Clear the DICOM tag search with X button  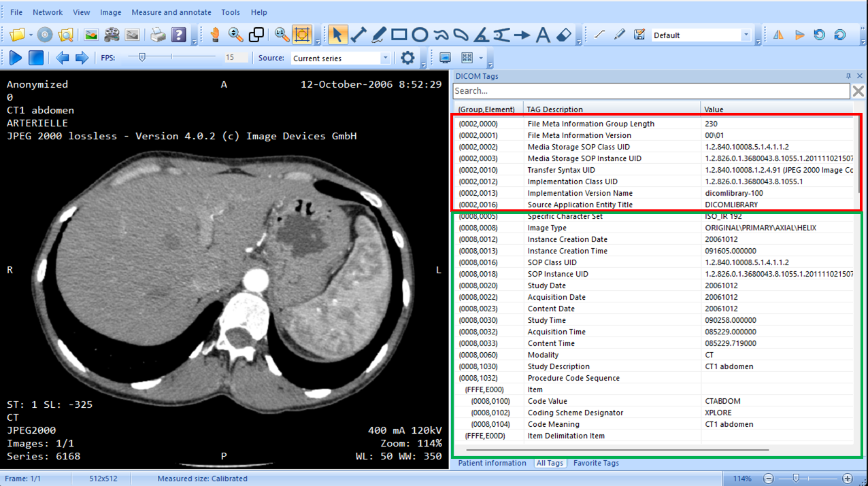pos(858,91)
